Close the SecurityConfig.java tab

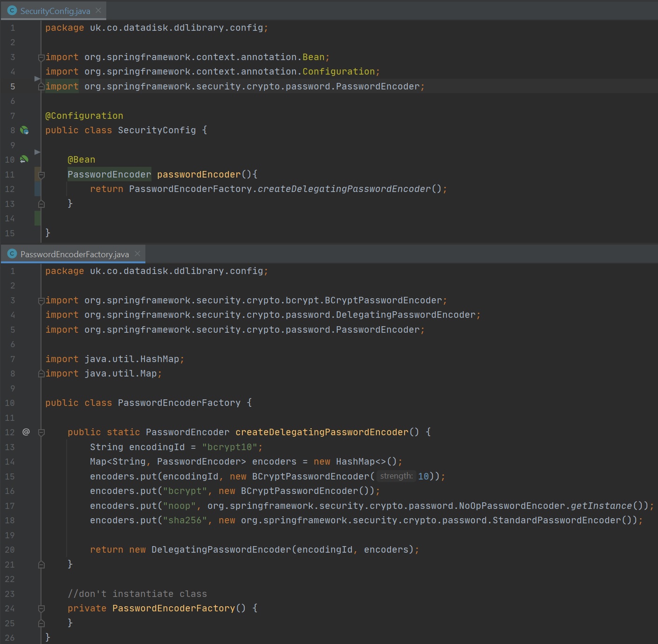coord(98,10)
